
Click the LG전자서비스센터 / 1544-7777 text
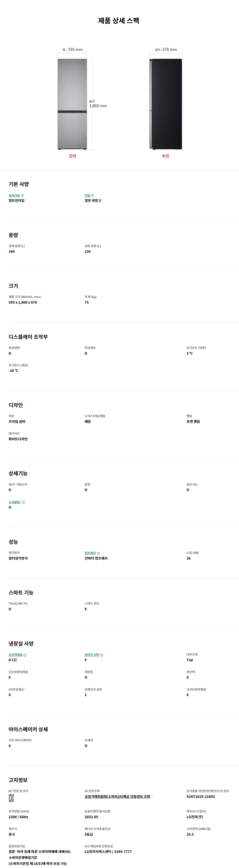pos(108,851)
